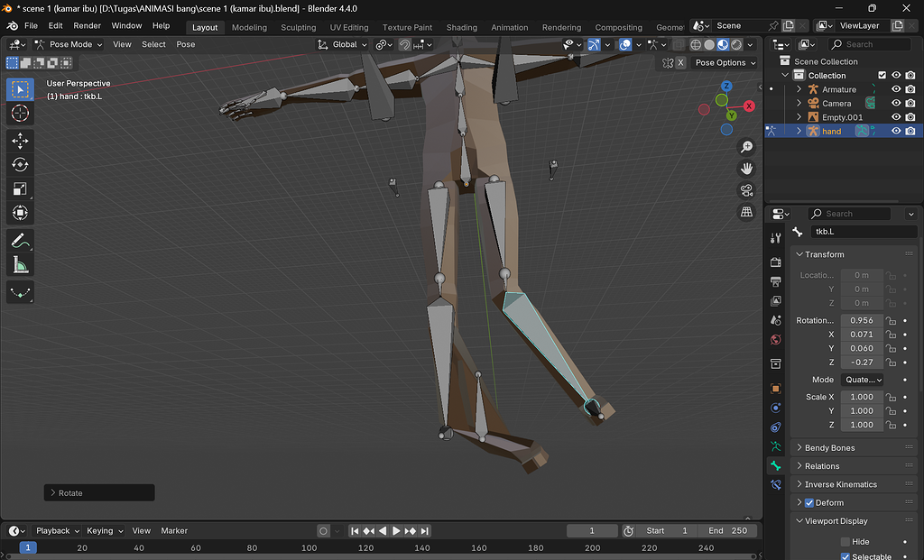Toggle visibility eye of Camera
Viewport: 924px width, 560px height.
896,103
